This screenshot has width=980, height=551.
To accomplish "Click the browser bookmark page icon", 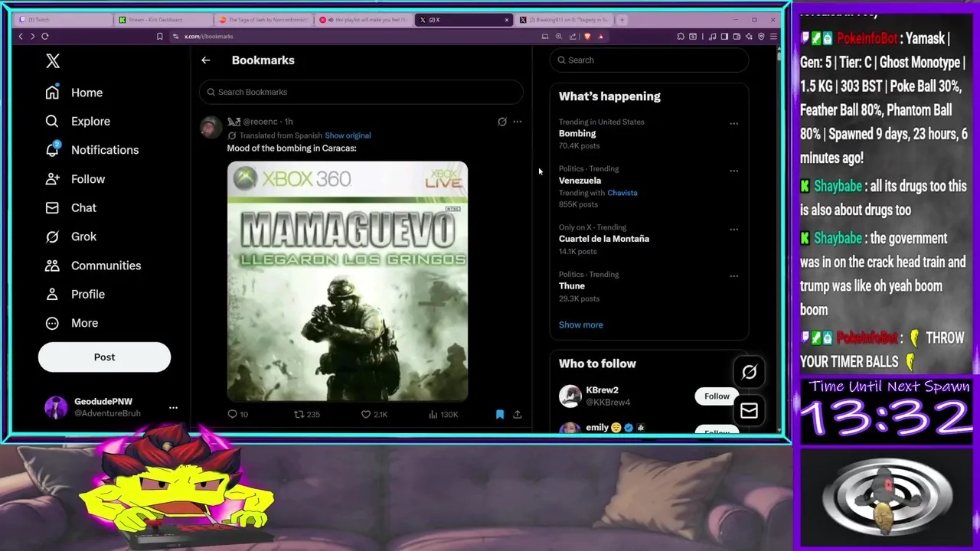I will tap(159, 36).
